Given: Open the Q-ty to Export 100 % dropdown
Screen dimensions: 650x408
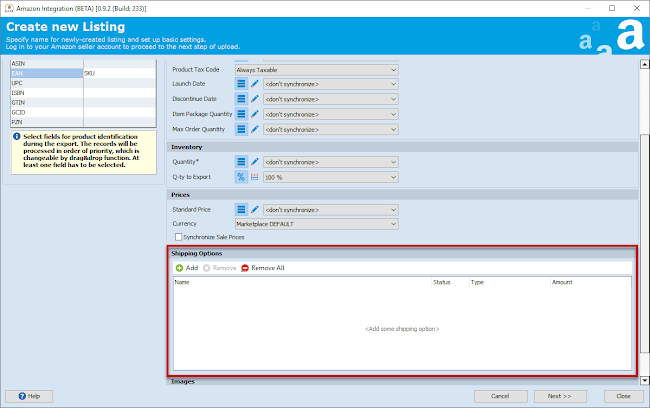Looking at the screenshot, I should (331, 177).
